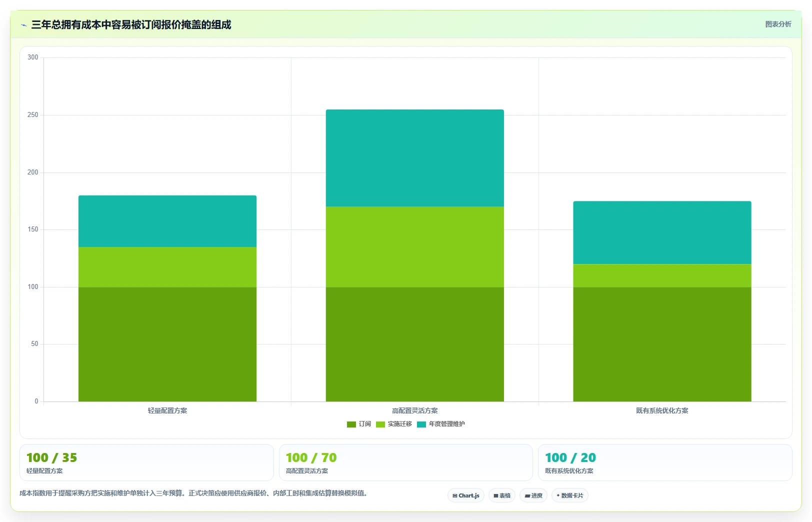Click the y-axis tick label 150
This screenshot has height=522, width=812.
33,229
